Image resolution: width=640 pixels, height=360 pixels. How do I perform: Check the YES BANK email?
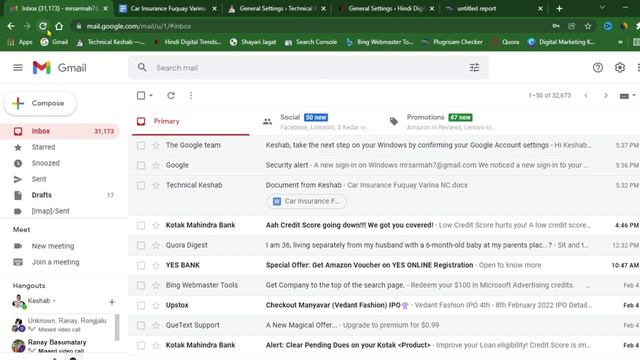[141, 265]
